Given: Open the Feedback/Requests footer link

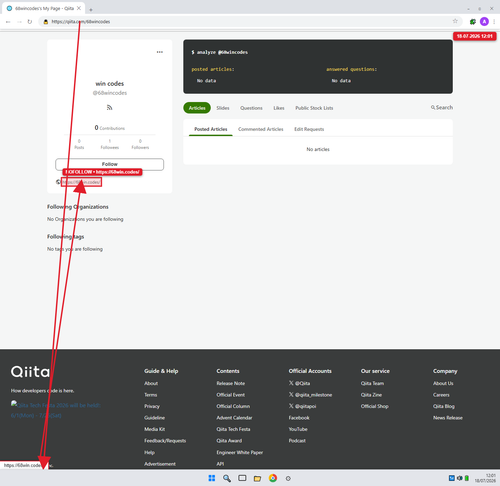Looking at the screenshot, I should click(x=165, y=441).
